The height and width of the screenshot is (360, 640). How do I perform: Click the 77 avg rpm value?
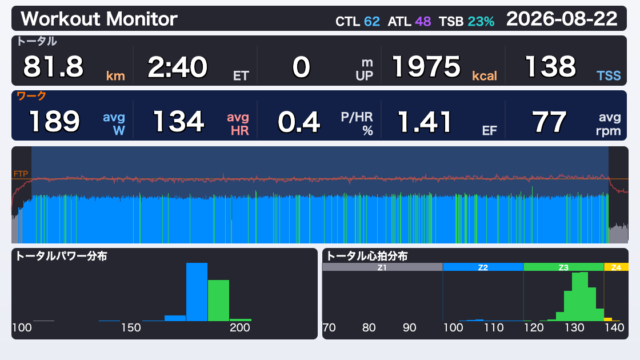point(549,122)
